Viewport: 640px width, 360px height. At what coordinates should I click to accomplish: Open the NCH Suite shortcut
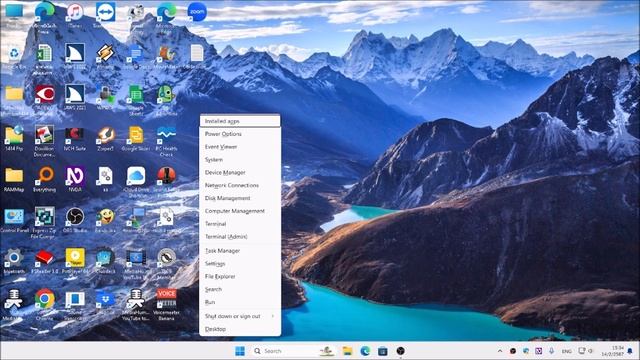[x=75, y=139]
